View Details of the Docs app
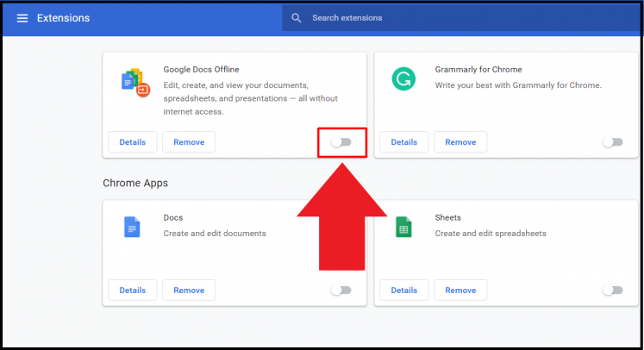The image size is (644, 350). [132, 291]
